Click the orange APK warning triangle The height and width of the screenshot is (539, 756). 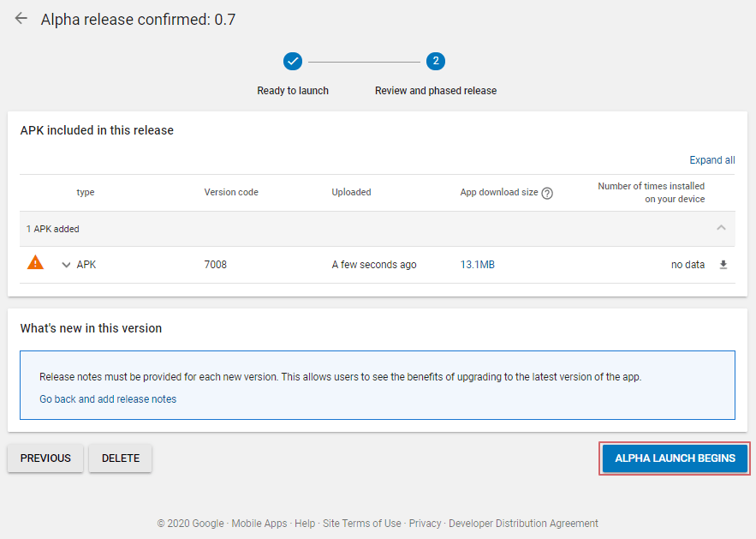35,263
